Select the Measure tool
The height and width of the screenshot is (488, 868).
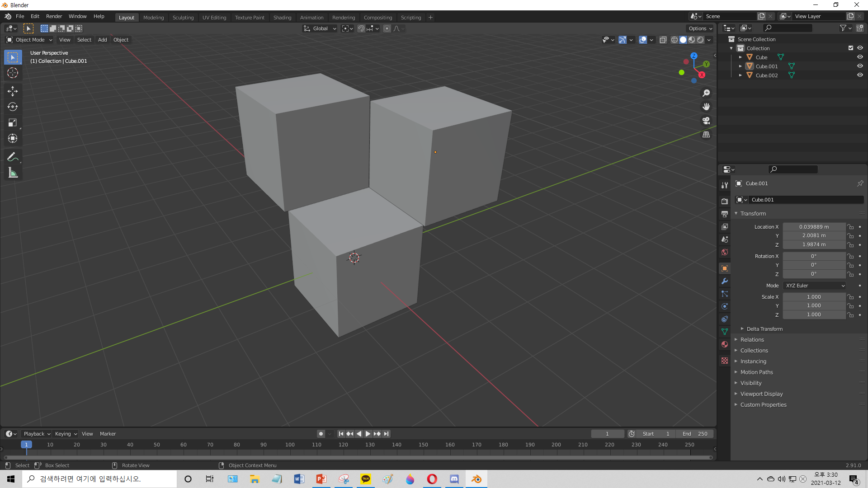pos(13,173)
